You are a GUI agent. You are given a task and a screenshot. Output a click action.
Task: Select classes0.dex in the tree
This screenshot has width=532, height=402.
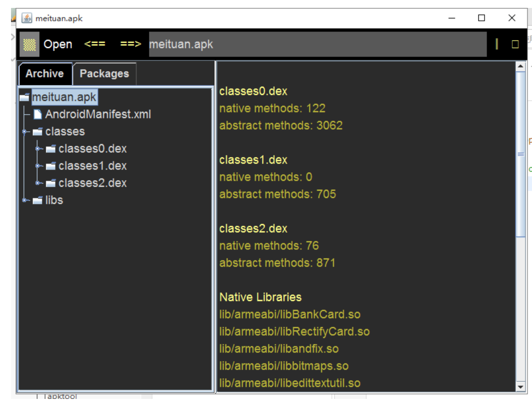click(x=92, y=148)
